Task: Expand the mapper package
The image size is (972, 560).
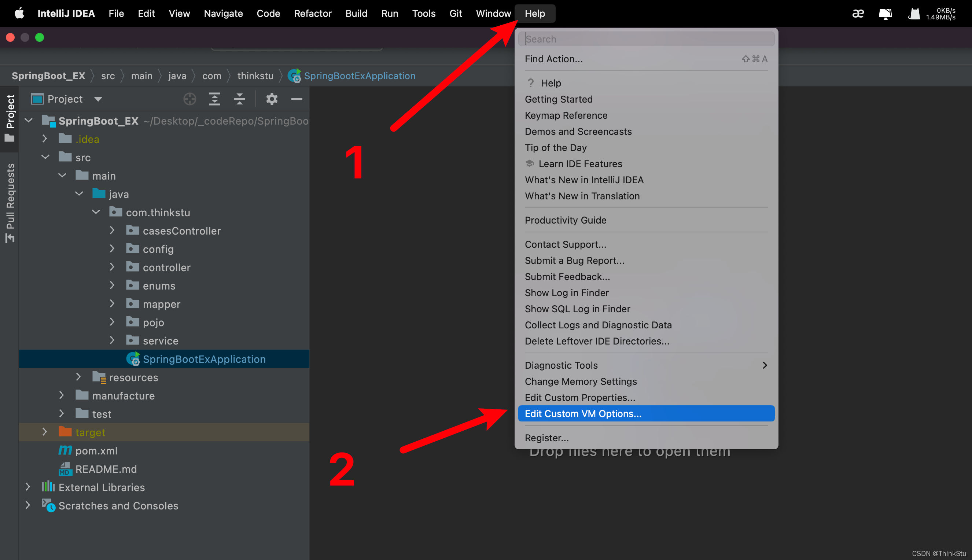Action: pyautogui.click(x=112, y=303)
